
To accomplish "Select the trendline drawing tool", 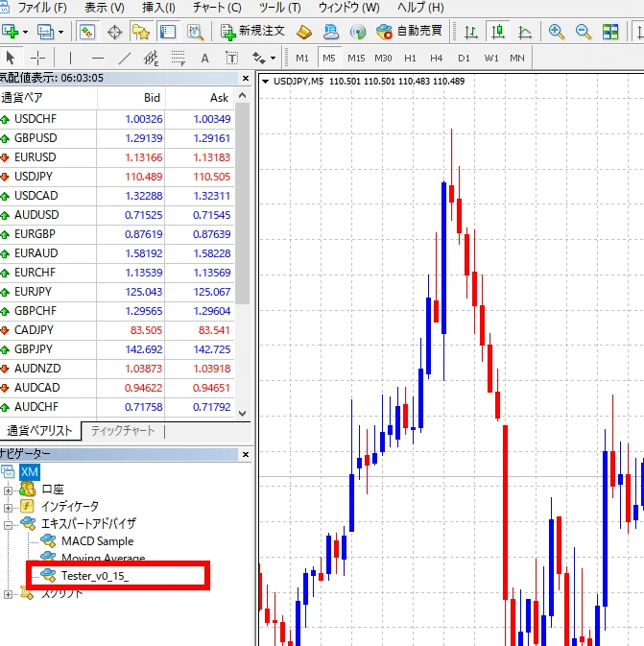I will click(125, 58).
